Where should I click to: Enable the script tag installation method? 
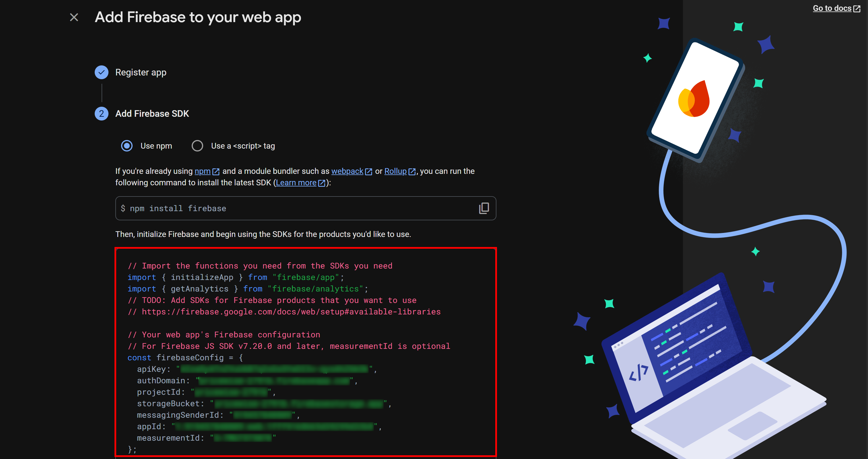(197, 145)
